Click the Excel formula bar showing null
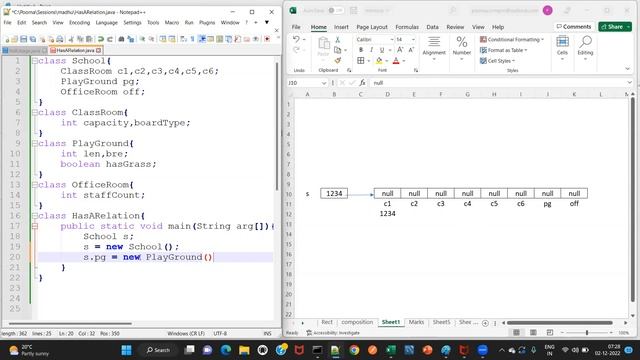Image resolution: width=640 pixels, height=360 pixels. (498, 83)
